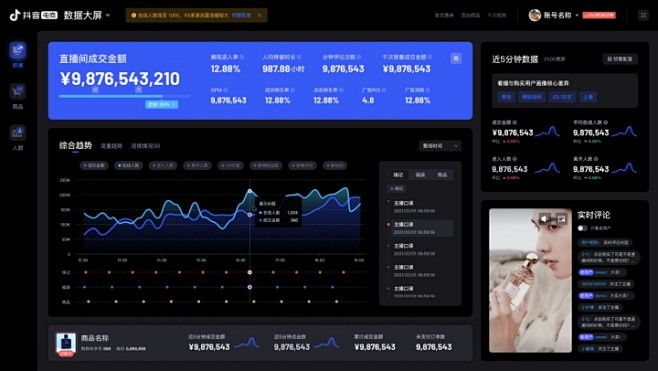Click the enlarged purple marker in the 福袋 timeline row

point(250,287)
